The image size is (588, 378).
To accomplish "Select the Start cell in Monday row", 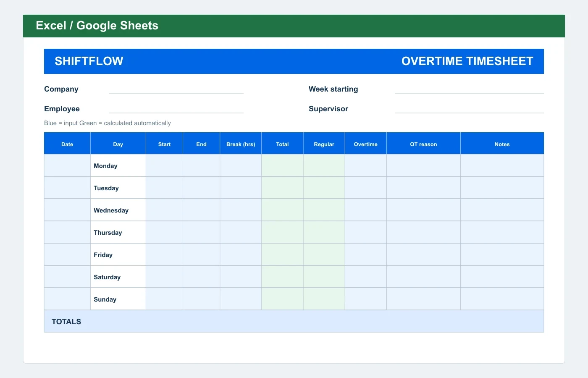I will tap(164, 165).
